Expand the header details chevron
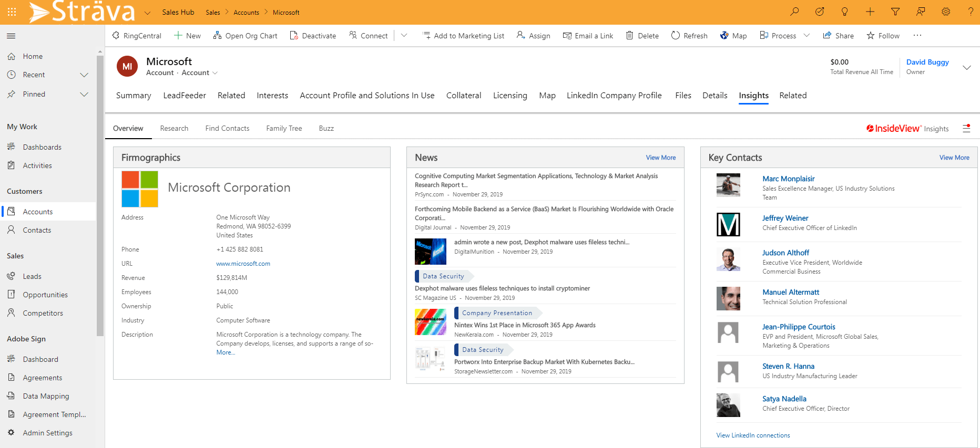 tap(966, 68)
